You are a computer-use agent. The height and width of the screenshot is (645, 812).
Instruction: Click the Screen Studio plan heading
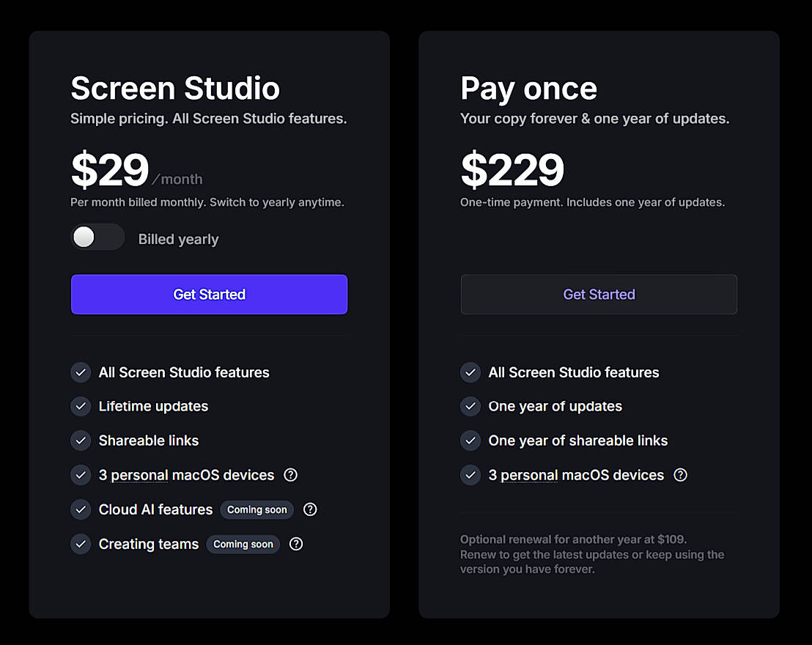[175, 89]
